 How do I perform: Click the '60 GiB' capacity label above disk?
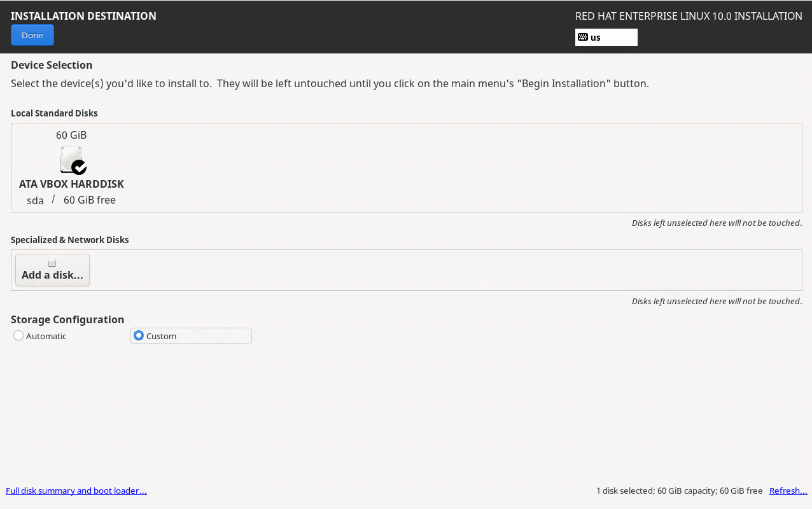[x=71, y=135]
